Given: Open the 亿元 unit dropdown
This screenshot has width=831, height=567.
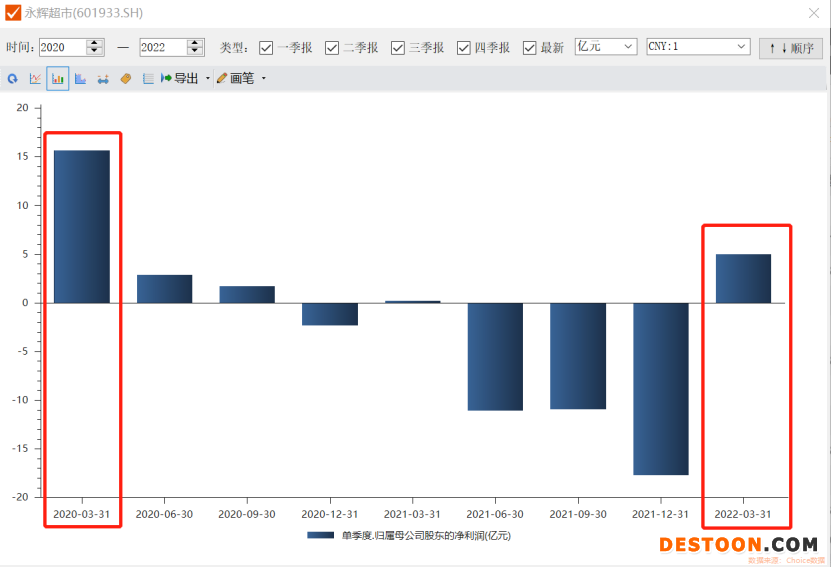Looking at the screenshot, I should pyautogui.click(x=605, y=47).
